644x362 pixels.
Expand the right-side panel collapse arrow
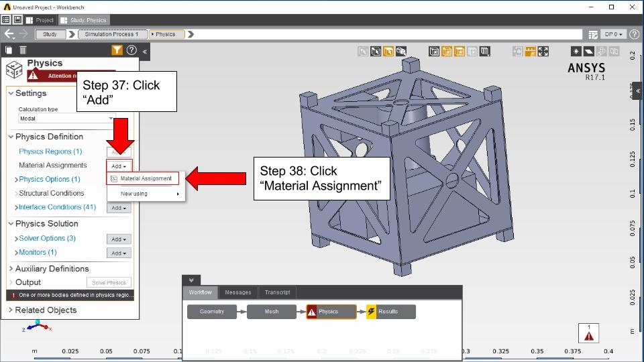637,91
